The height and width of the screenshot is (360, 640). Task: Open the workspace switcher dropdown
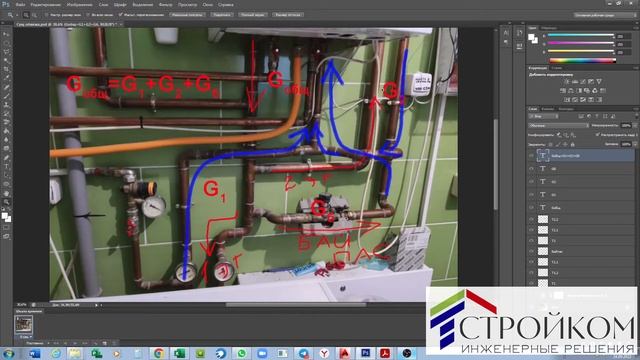[605, 15]
